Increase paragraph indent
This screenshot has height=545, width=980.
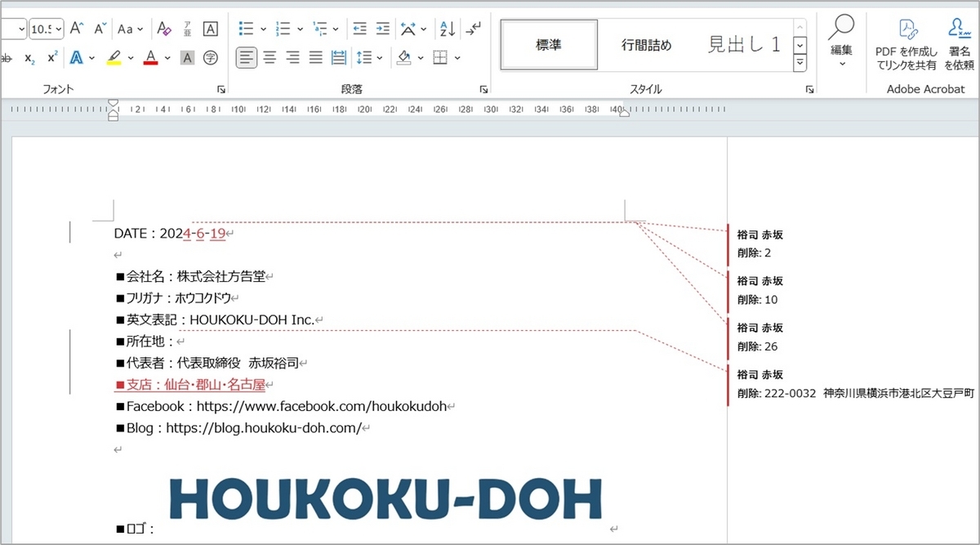(382, 29)
